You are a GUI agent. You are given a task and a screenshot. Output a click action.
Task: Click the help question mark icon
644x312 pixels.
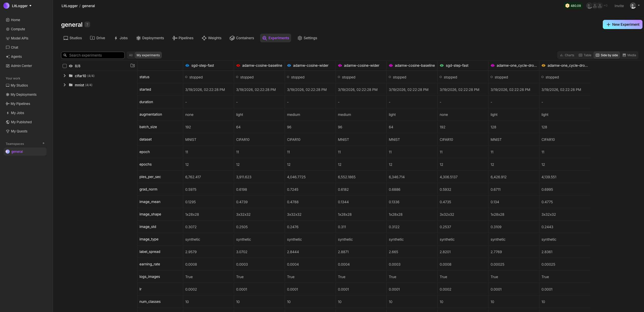(87, 24)
